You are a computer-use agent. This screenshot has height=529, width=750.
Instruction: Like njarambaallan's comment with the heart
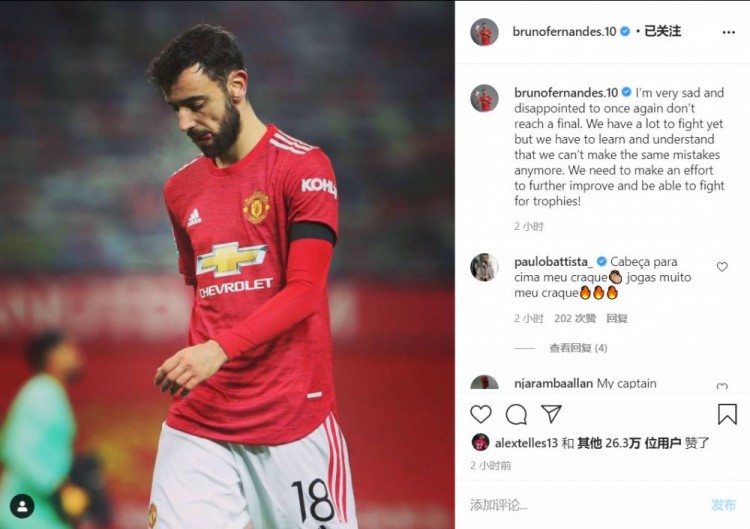click(x=722, y=386)
